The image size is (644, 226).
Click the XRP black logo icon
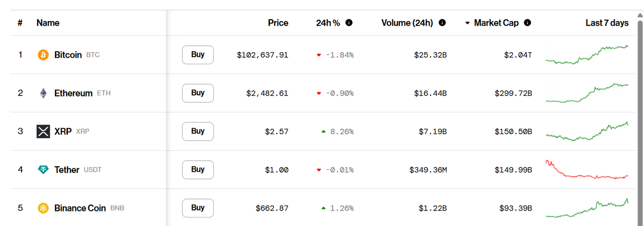coord(43,131)
